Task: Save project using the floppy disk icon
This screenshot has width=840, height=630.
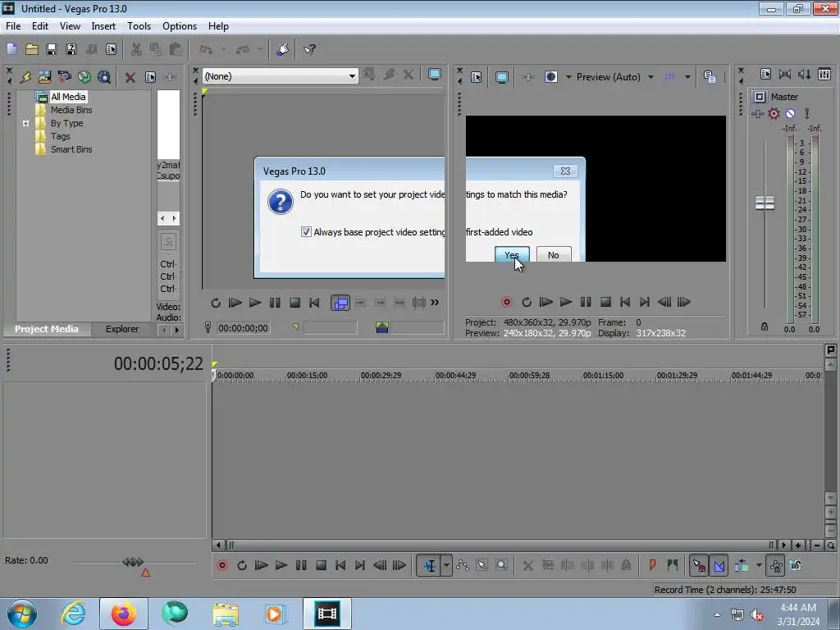Action: tap(52, 49)
